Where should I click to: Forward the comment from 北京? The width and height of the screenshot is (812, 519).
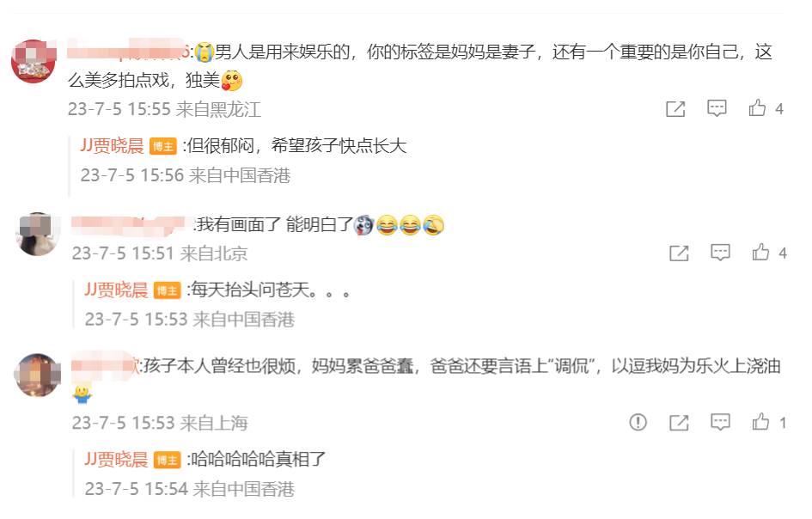[679, 253]
